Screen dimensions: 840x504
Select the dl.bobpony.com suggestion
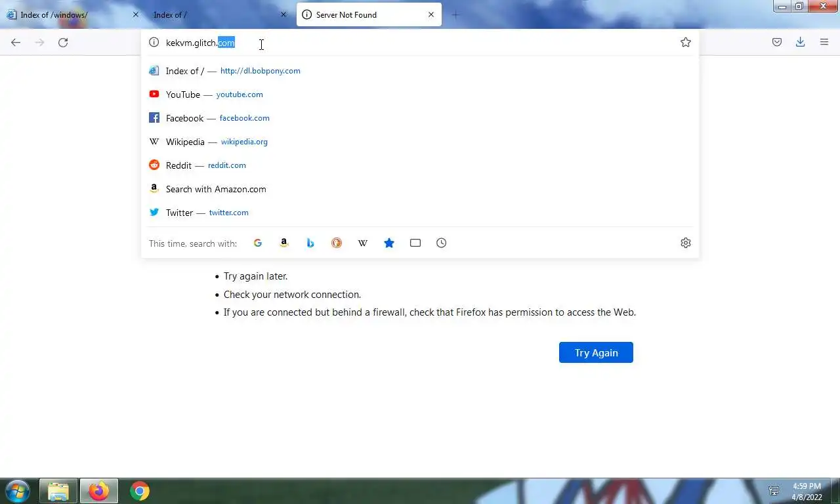pos(420,71)
